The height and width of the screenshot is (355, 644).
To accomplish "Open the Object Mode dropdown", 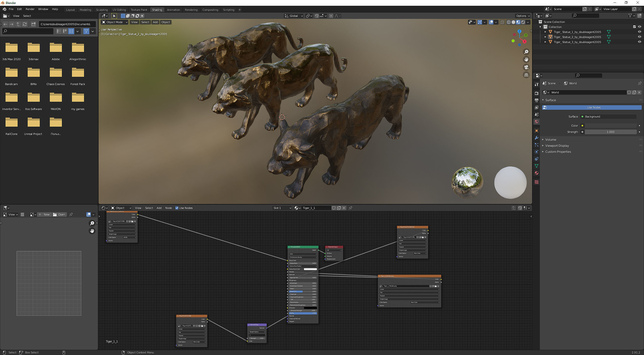I will point(114,22).
